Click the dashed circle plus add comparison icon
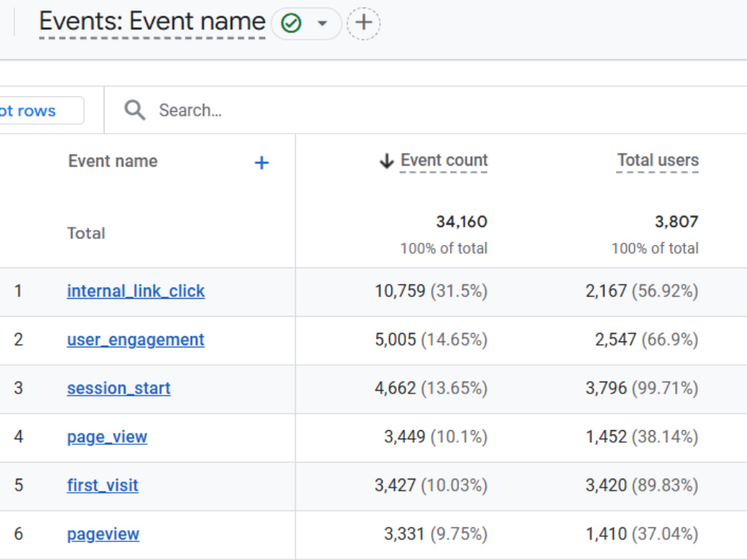Viewport: 747px width, 560px height. [364, 23]
